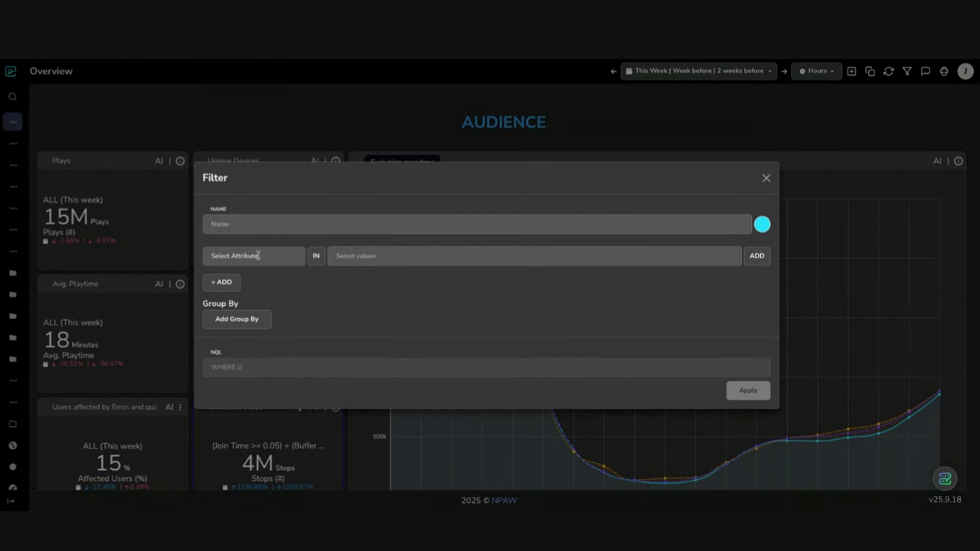This screenshot has width=980, height=551.
Task: Open the user avatar J menu
Action: (965, 71)
